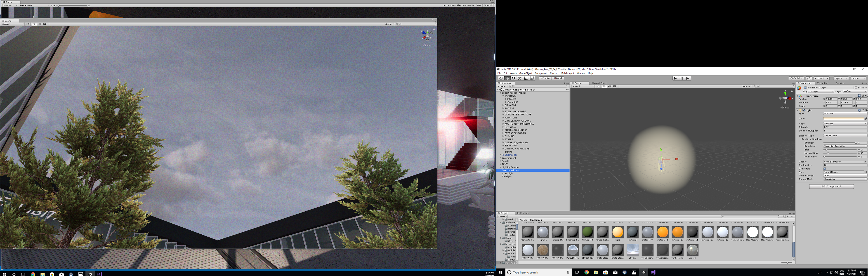Screen dimensions: 868x276
Task: Open the GameObject menu
Action: pyautogui.click(x=526, y=73)
